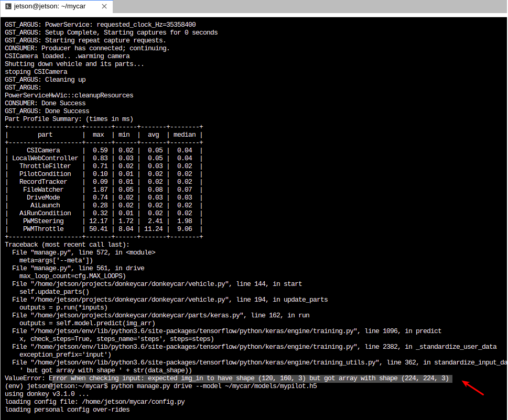
Task: Click the PWMSteering part name
Action: [43, 221]
